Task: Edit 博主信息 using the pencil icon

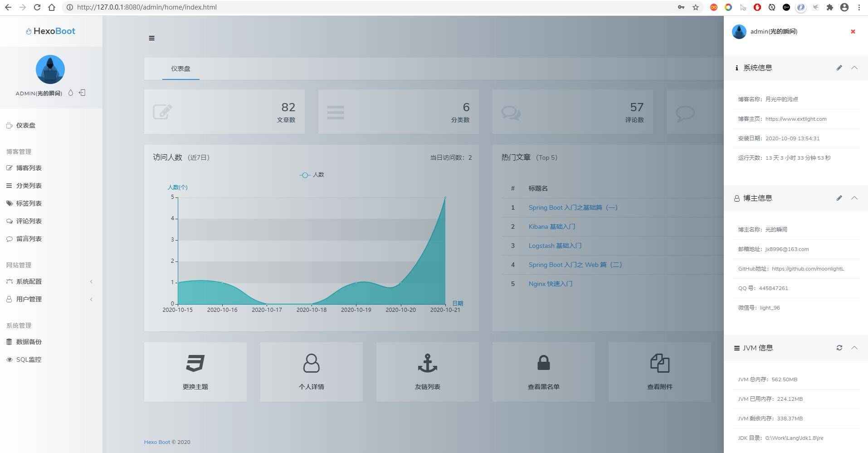Action: (839, 198)
